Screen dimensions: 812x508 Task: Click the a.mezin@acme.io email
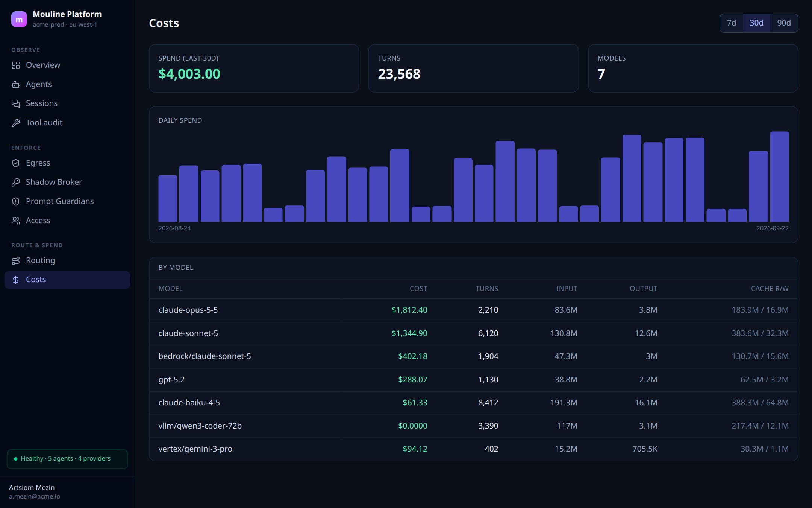coord(35,496)
